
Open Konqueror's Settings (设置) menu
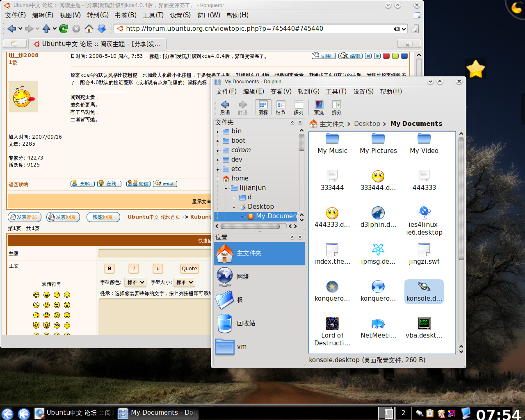180,15
